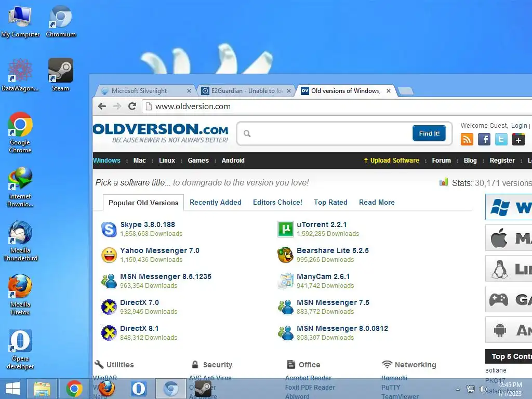Switch to the Read More tab

pos(377,202)
